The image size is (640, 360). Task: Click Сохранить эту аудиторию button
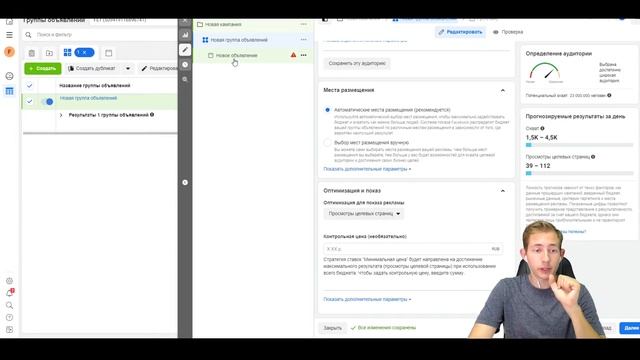(x=357, y=63)
